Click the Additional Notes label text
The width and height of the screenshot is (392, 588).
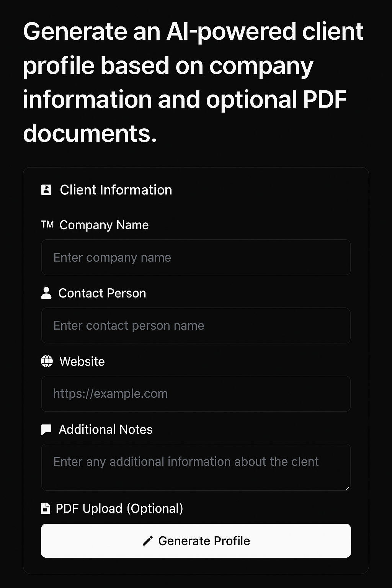tap(106, 430)
